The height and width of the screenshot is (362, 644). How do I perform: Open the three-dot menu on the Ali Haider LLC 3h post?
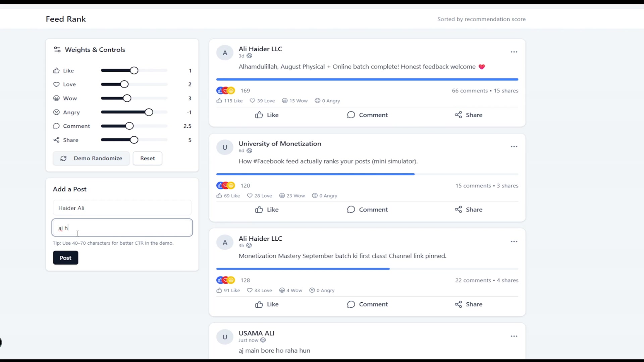514,242
